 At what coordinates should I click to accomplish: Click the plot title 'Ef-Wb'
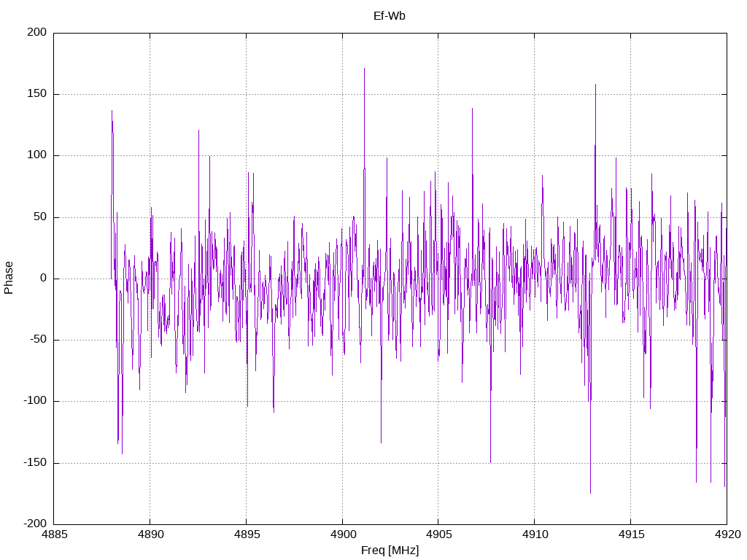coord(390,16)
